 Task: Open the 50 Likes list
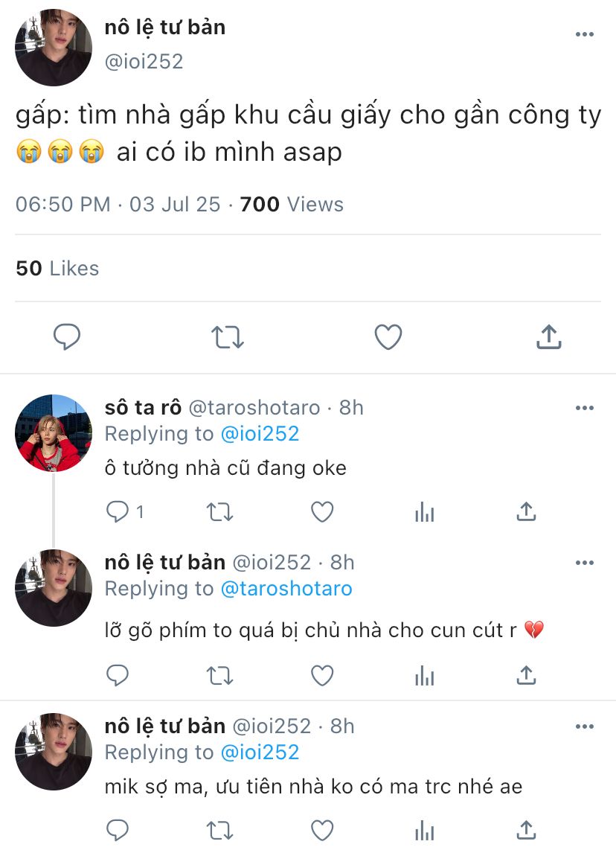[x=57, y=268]
